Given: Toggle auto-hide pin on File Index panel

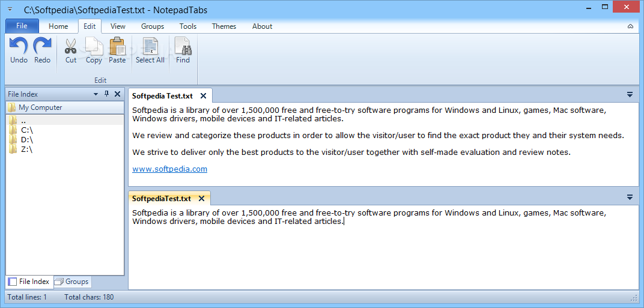Looking at the screenshot, I should click(106, 94).
